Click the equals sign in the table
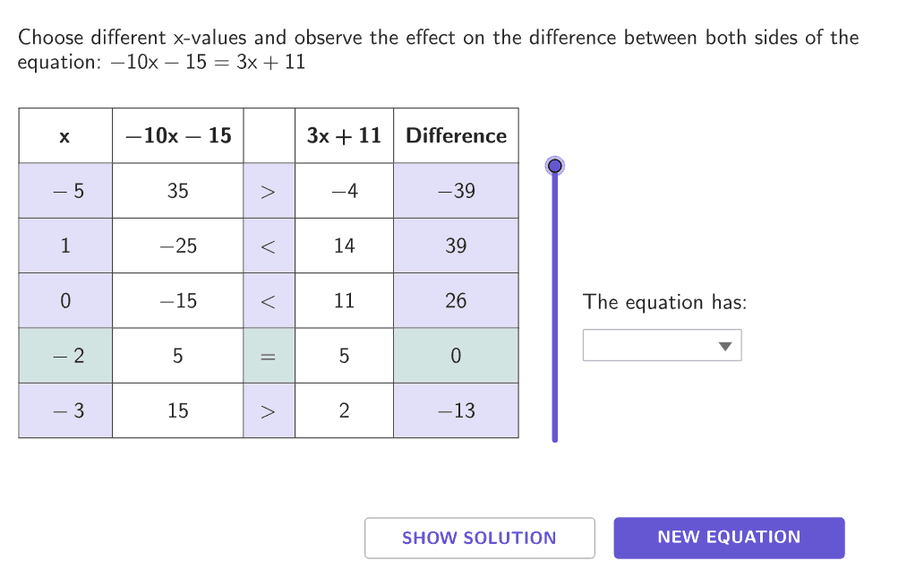 tap(269, 356)
